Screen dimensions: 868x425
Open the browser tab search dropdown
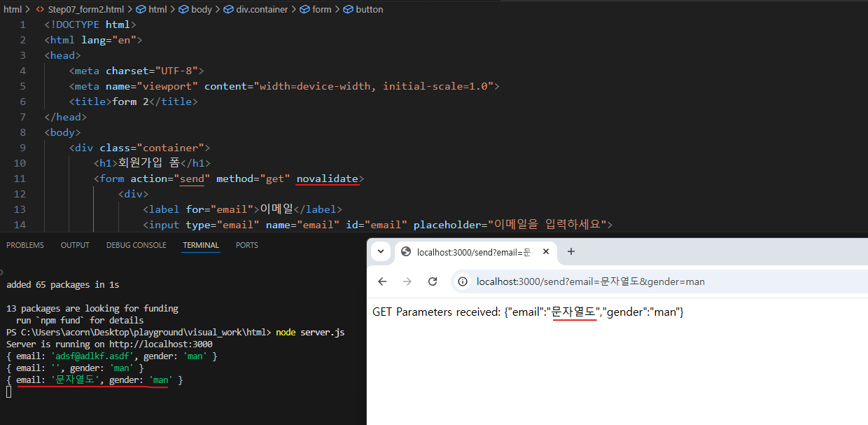tap(381, 251)
